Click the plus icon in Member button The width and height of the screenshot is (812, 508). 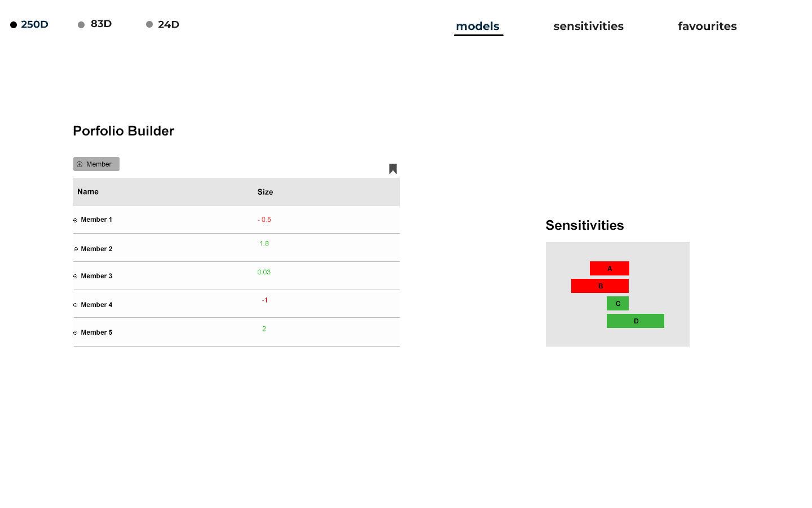(x=80, y=164)
